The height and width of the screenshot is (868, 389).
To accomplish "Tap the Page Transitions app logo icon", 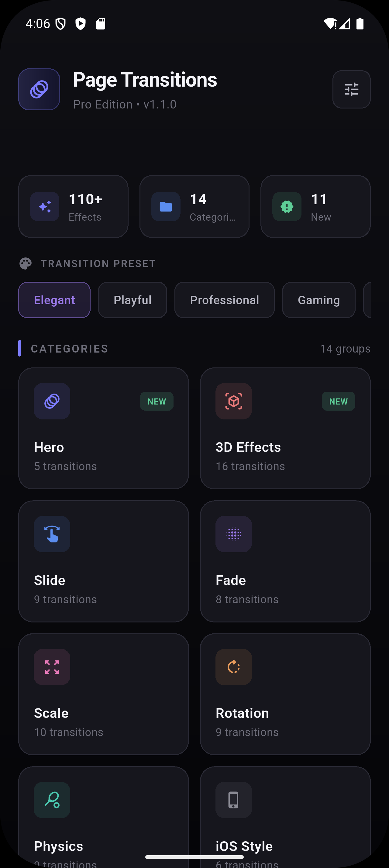I will tap(40, 89).
